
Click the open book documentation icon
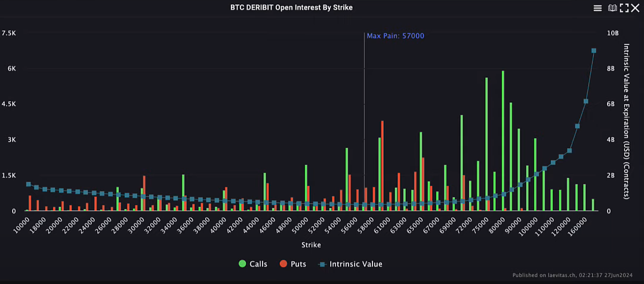point(612,8)
